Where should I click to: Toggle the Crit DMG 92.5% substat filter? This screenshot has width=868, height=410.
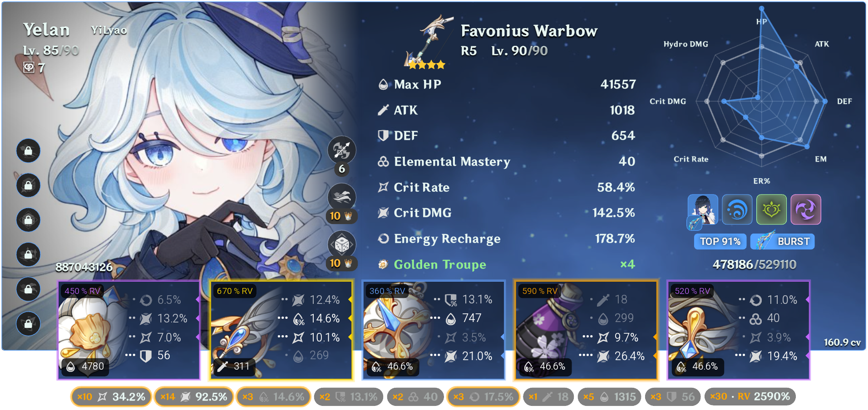click(x=194, y=397)
